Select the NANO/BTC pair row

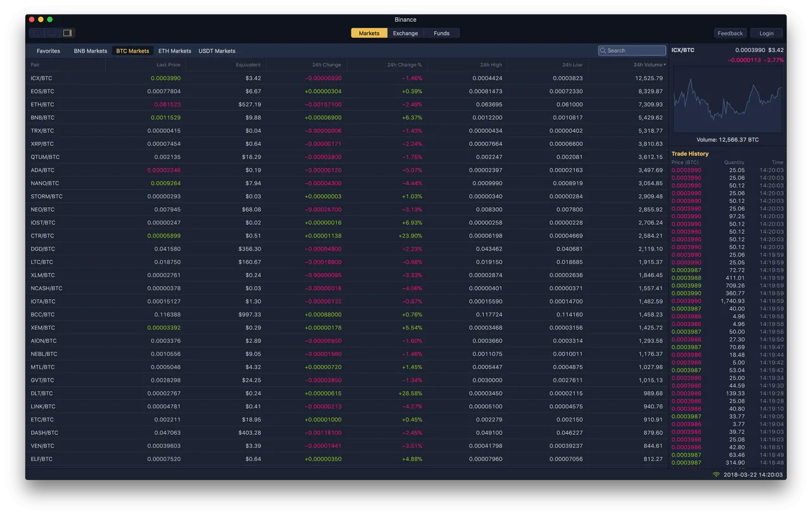(x=346, y=183)
